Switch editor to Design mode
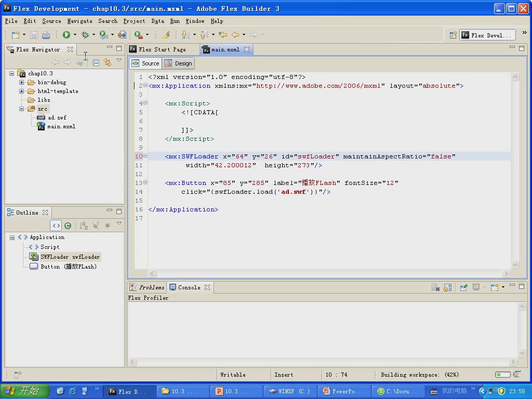532x399 pixels. (179, 63)
